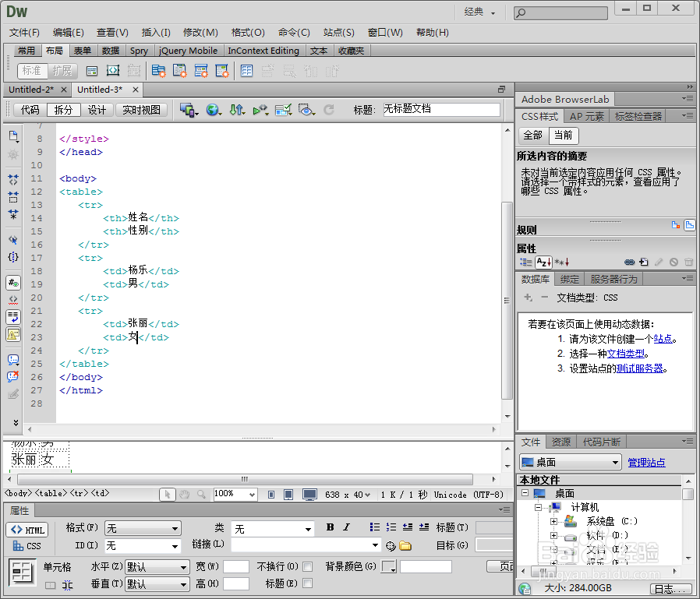Expand the System disk (C:) tree node

coord(553,521)
